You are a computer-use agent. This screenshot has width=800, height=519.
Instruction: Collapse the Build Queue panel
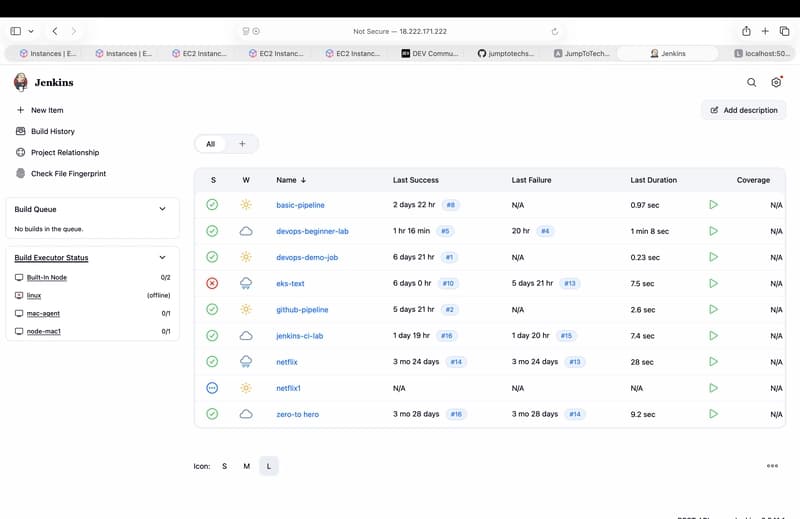point(163,209)
